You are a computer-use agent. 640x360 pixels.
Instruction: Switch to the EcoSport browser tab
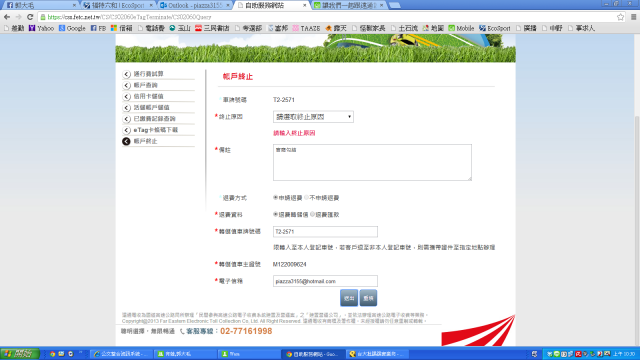tap(118, 5)
